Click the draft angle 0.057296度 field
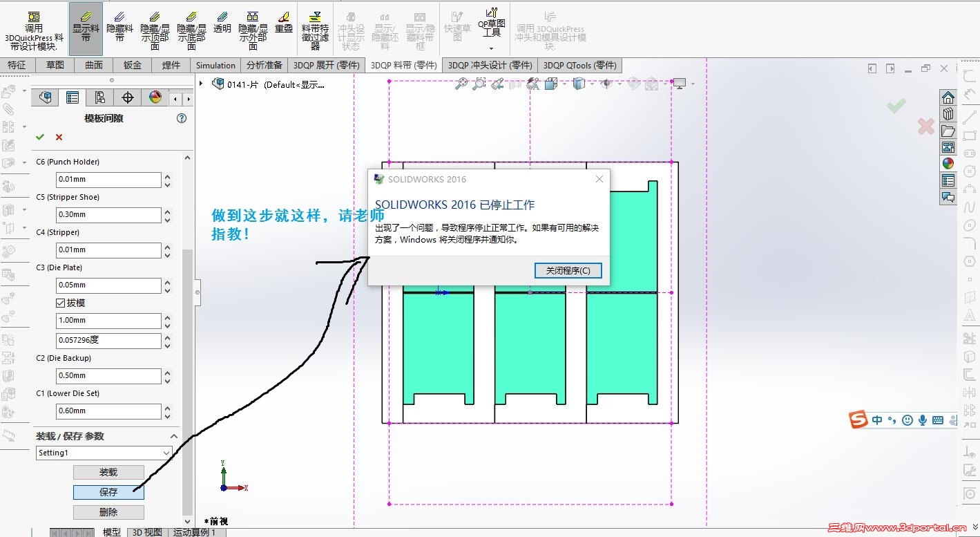 [109, 341]
